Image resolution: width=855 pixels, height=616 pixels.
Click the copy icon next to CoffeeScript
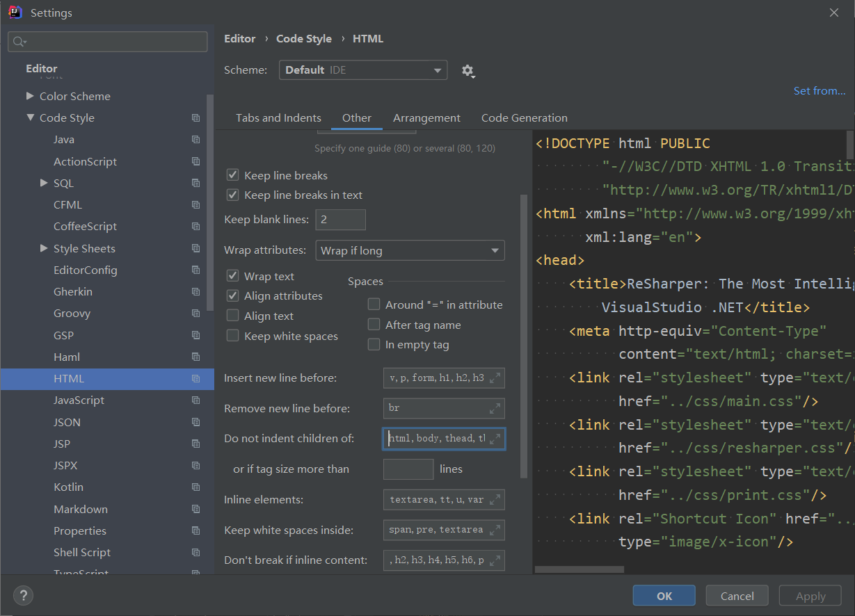195,227
